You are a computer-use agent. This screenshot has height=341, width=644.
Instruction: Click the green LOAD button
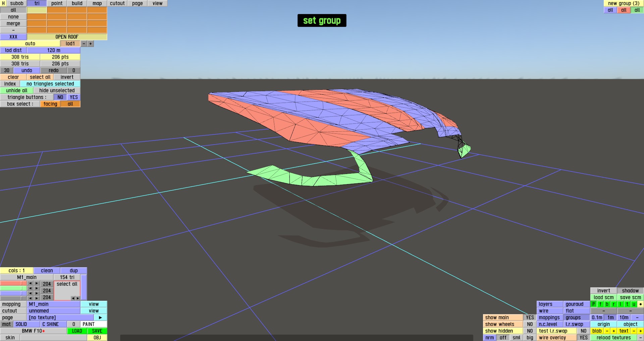click(77, 331)
